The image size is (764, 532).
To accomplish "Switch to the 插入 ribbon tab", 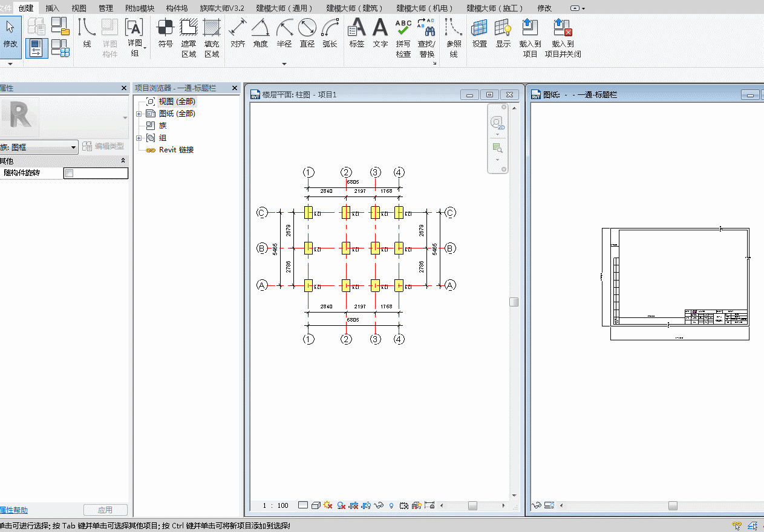I will (x=53, y=8).
